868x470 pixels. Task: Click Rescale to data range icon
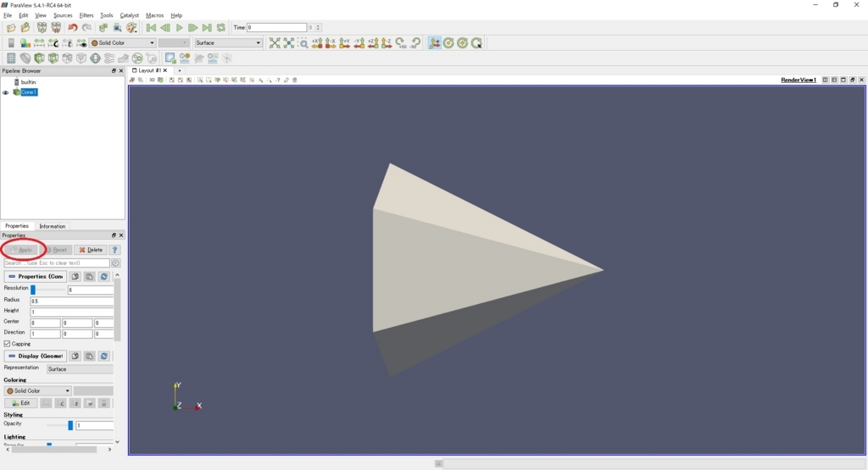click(39, 43)
